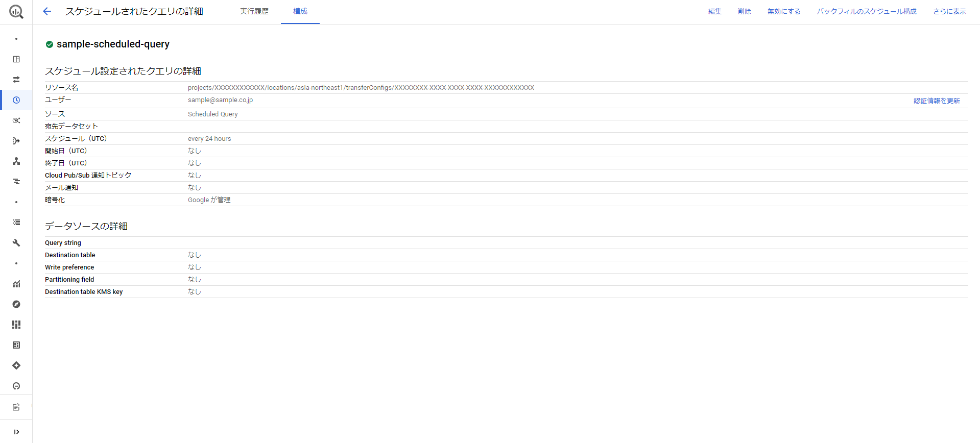Click the Destination table KMS key label
Image resolution: width=980 pixels, height=443 pixels.
(84, 292)
